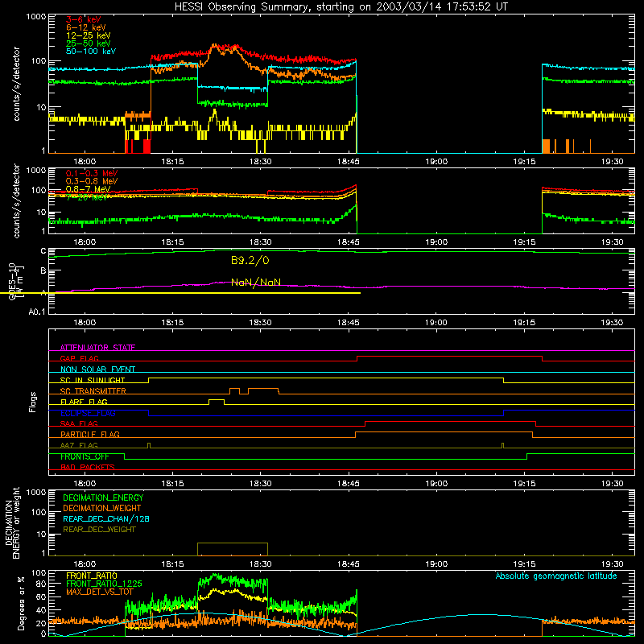Click the REAR_DEC_WEIGHT legend label
The height and width of the screenshot is (644, 644).
pyautogui.click(x=99, y=530)
